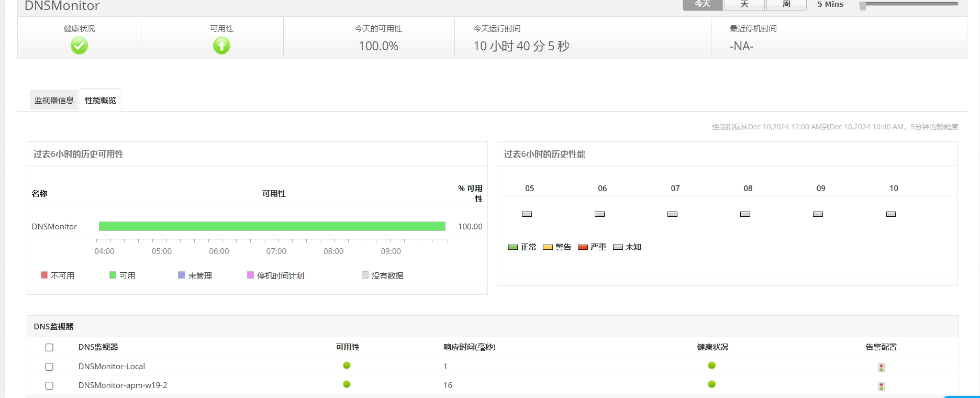Click the 过去6小时的历史可用性 panel title
The image size is (980, 398).
[x=79, y=154]
